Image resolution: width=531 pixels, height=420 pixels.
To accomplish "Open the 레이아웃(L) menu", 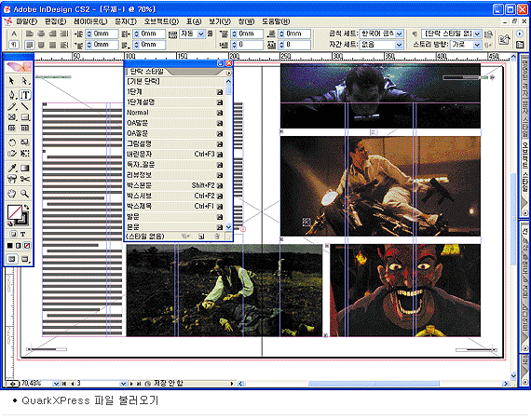I will click(x=90, y=21).
